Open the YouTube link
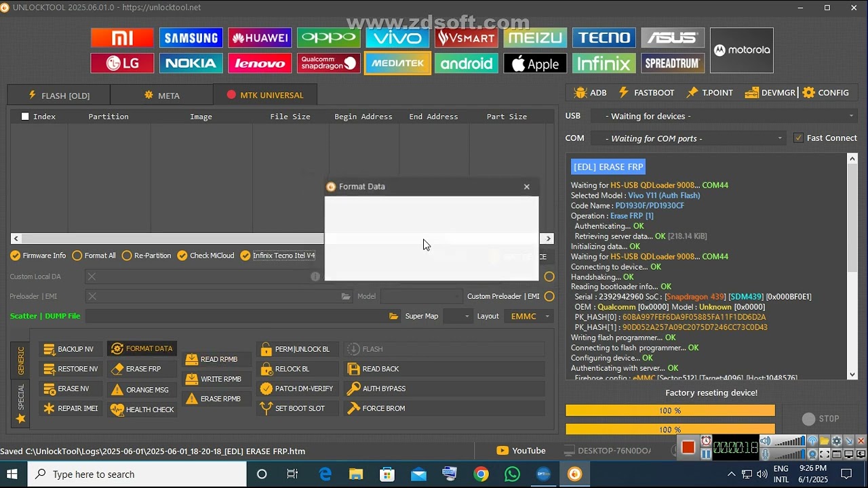Image resolution: width=868 pixels, height=488 pixels. click(x=521, y=451)
